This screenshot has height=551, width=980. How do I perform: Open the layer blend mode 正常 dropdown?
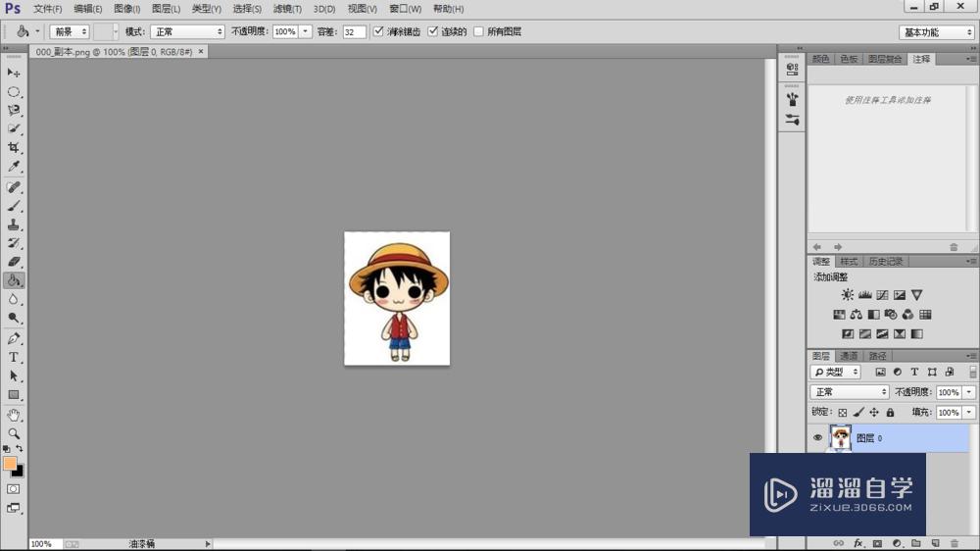coord(850,392)
